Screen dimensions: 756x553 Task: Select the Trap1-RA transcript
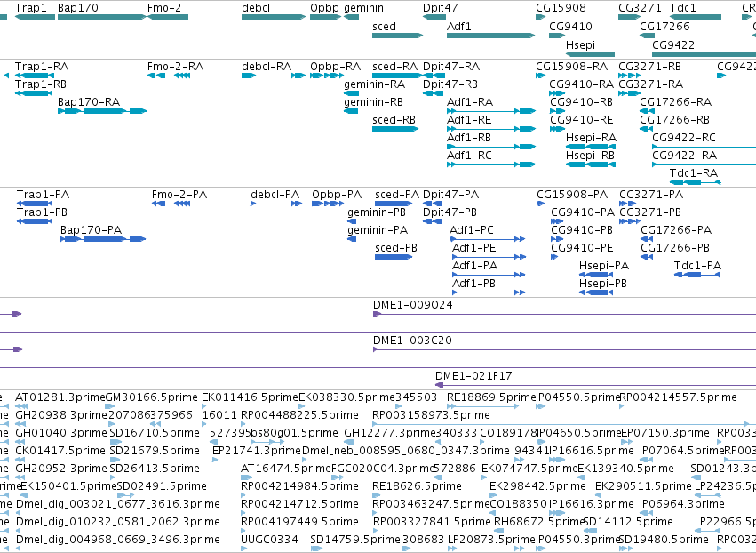tap(35, 76)
